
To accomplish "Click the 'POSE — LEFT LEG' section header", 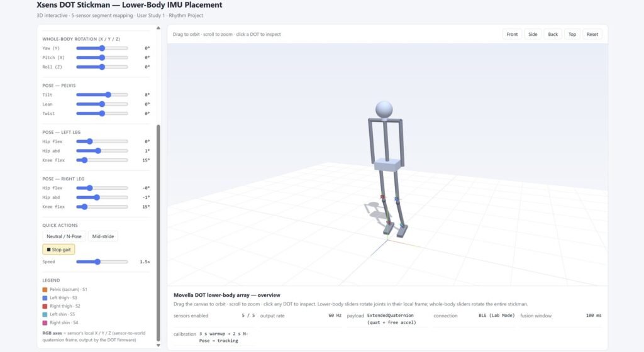I will pyautogui.click(x=61, y=132).
